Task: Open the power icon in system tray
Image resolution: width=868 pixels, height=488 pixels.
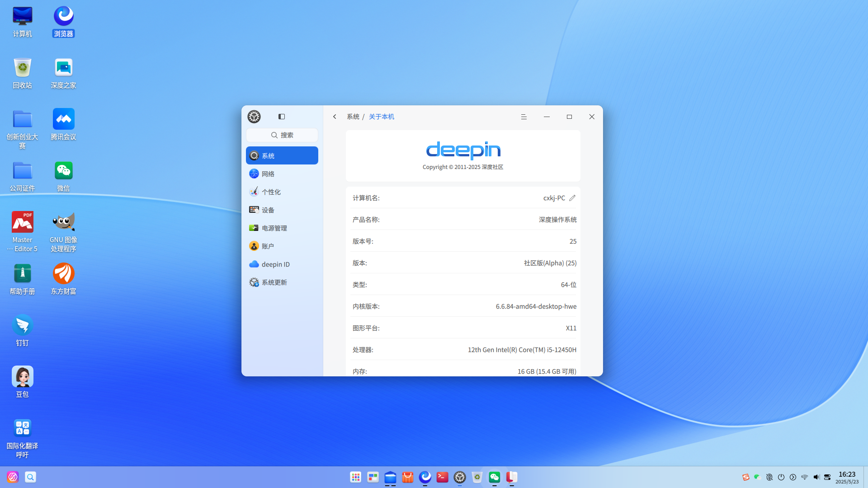Action: (781, 477)
